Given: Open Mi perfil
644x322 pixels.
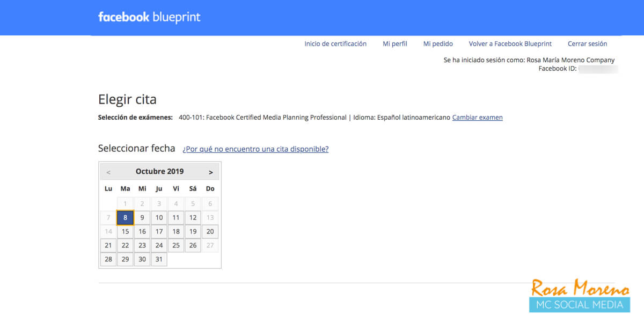Looking at the screenshot, I should tap(394, 43).
